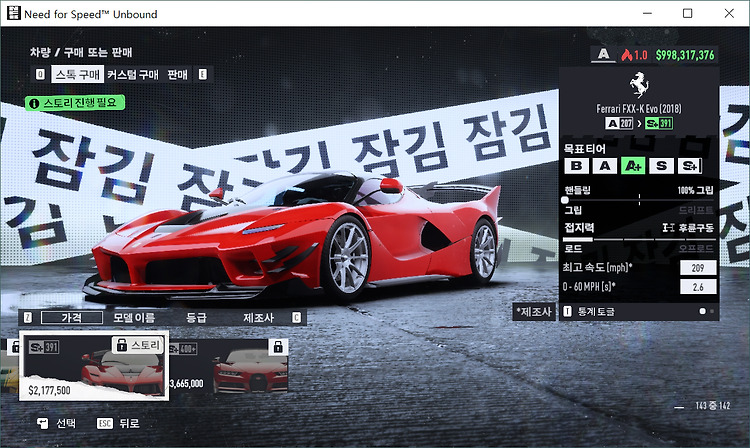Screen dimensions: 750x448
Task: Click the Need for Speed window icon
Action: pyautogui.click(x=13, y=13)
